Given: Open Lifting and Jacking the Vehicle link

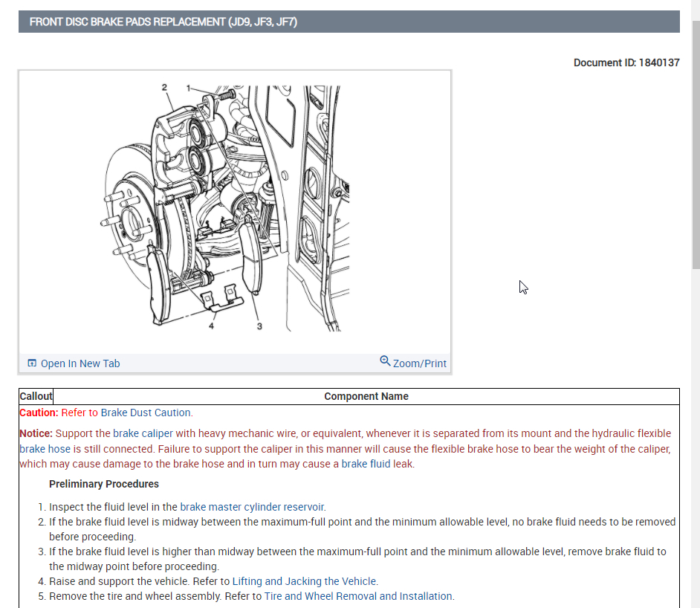Looking at the screenshot, I should pos(305,581).
